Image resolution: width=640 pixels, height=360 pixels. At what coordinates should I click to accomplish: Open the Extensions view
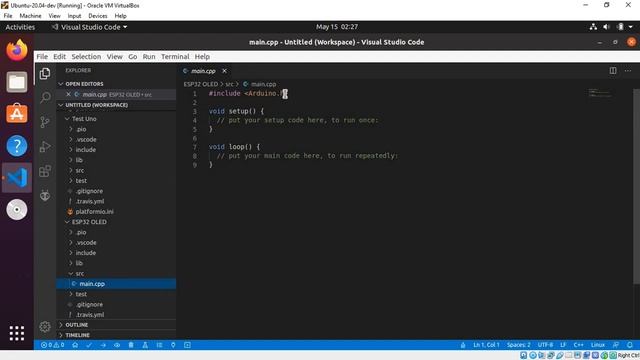[x=45, y=171]
